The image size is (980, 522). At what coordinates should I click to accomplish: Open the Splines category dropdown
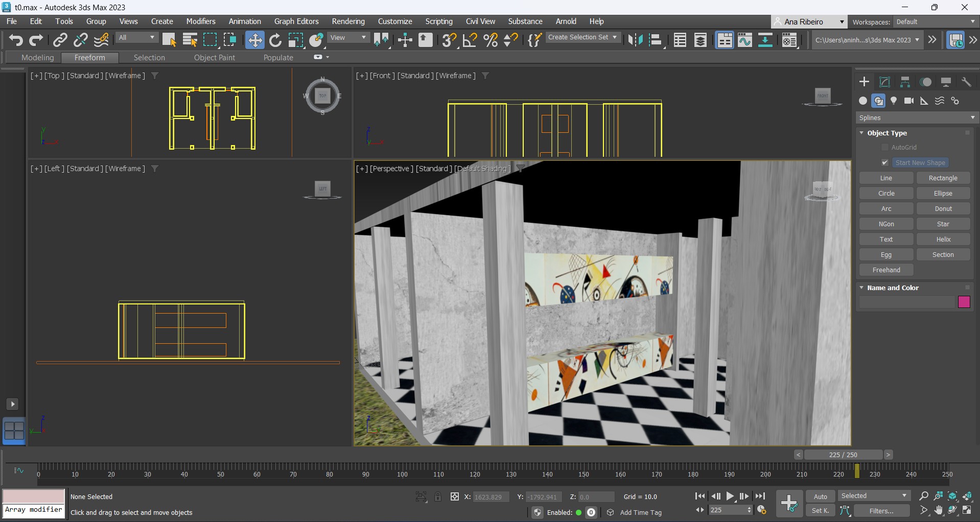click(917, 117)
